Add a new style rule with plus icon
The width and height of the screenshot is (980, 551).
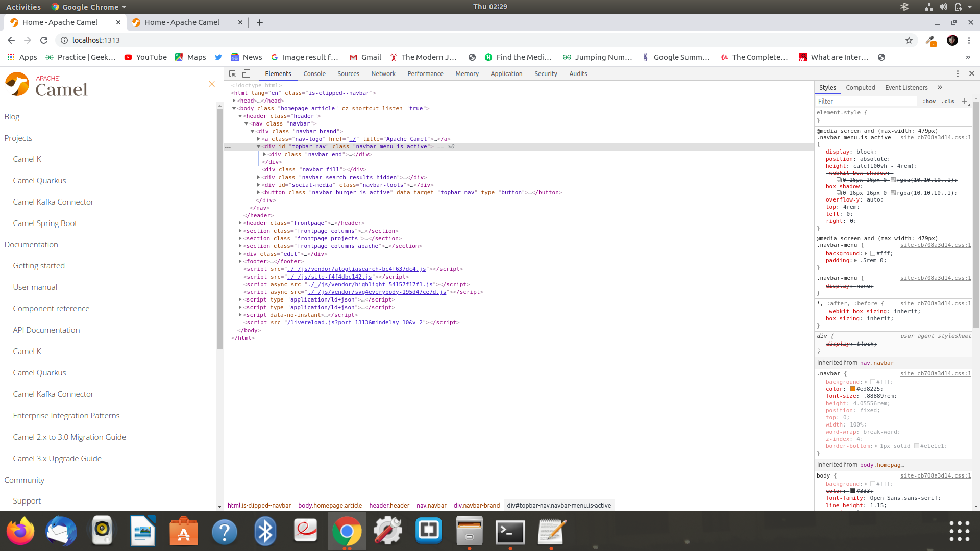click(x=964, y=101)
